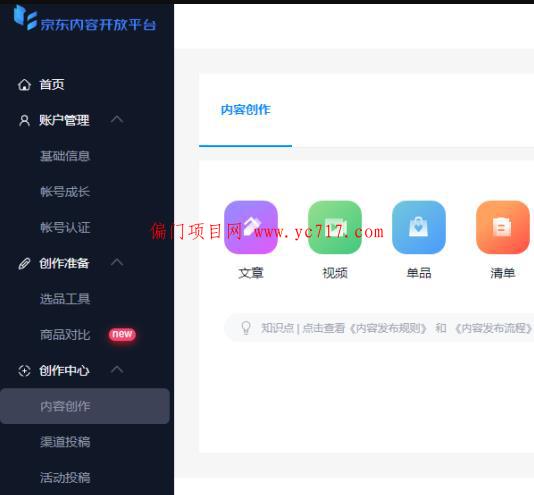534x495 pixels.
Task: Open the 《内容发布规则》 link
Action: (x=388, y=328)
